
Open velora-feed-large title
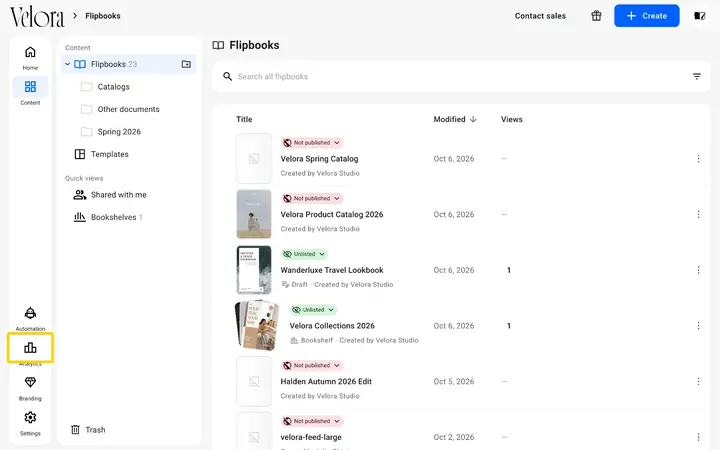(x=311, y=437)
